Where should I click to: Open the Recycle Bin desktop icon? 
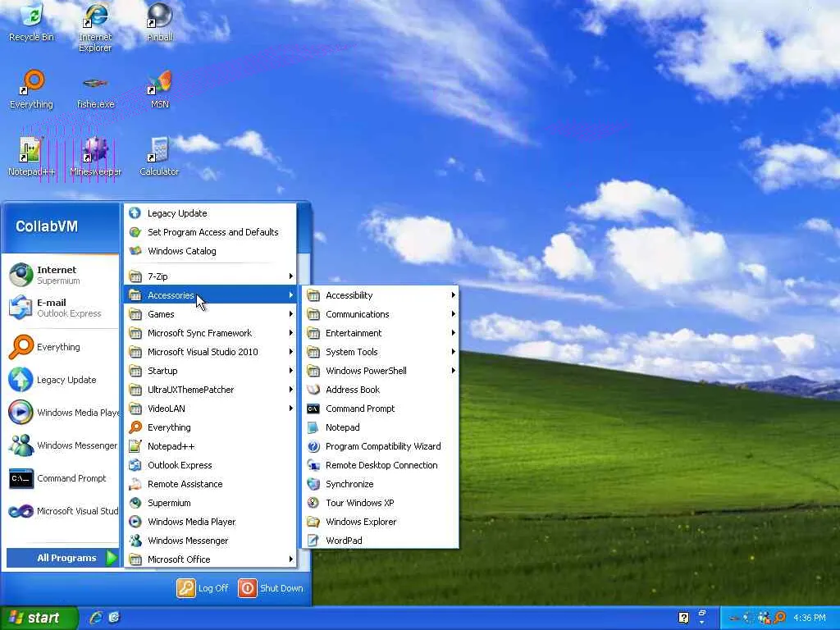pos(31,22)
